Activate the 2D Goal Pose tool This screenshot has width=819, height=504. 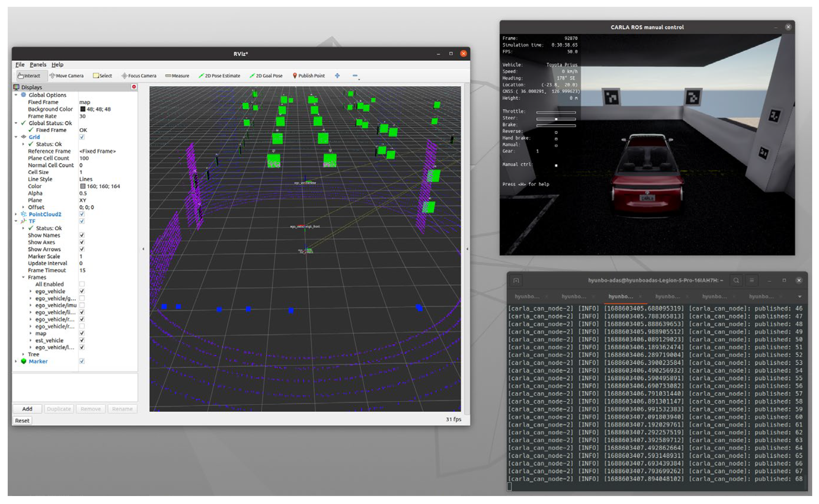point(266,76)
